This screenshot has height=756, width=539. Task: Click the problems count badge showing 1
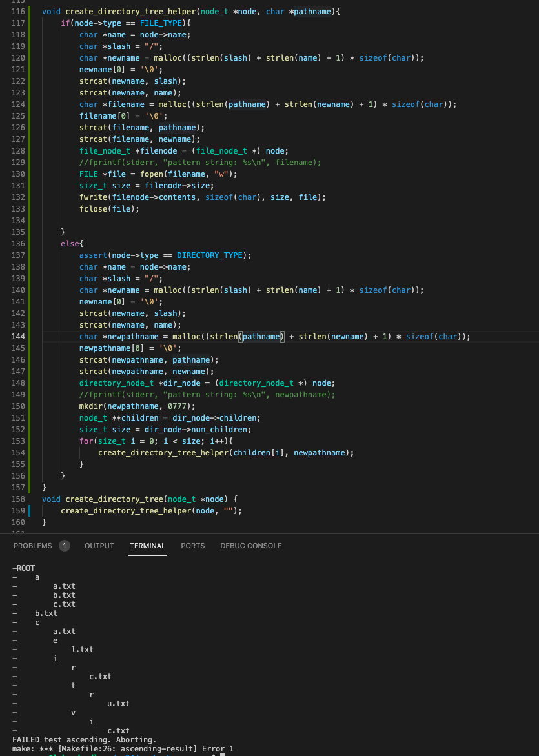point(65,546)
